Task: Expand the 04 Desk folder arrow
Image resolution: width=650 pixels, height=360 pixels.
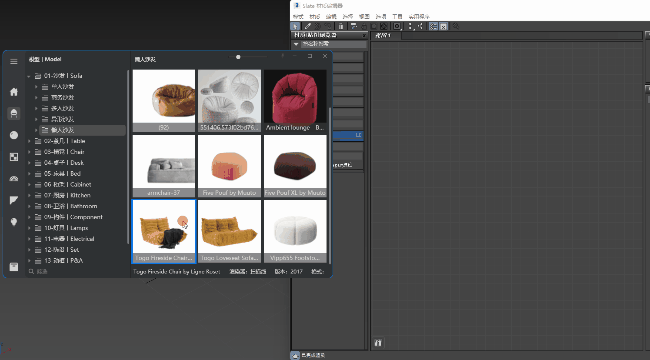Action: 29,163
